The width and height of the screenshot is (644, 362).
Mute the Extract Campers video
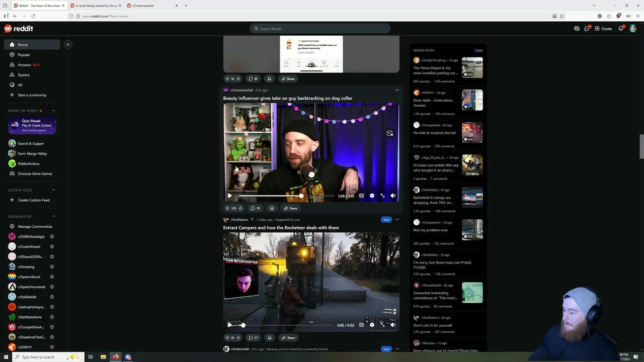click(393, 325)
